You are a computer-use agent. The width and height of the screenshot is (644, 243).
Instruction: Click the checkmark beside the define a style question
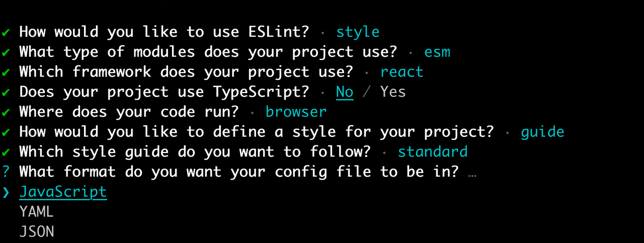pyautogui.click(x=6, y=132)
